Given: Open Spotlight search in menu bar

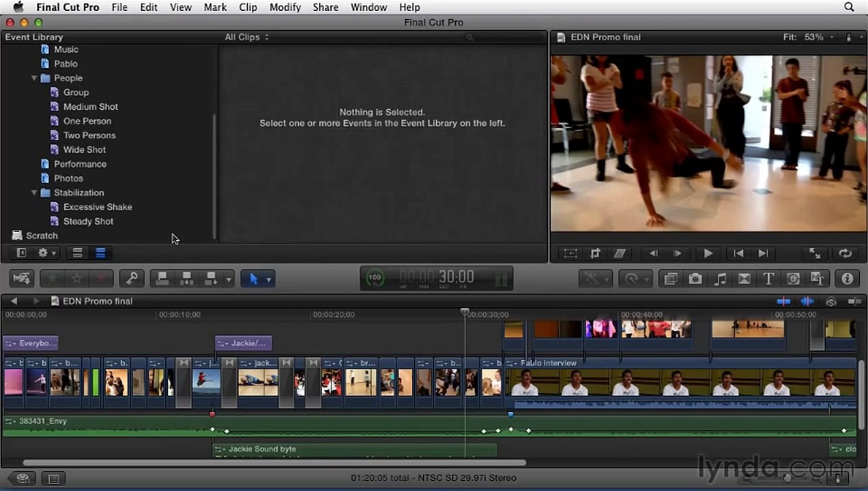Looking at the screenshot, I should pos(849,7).
